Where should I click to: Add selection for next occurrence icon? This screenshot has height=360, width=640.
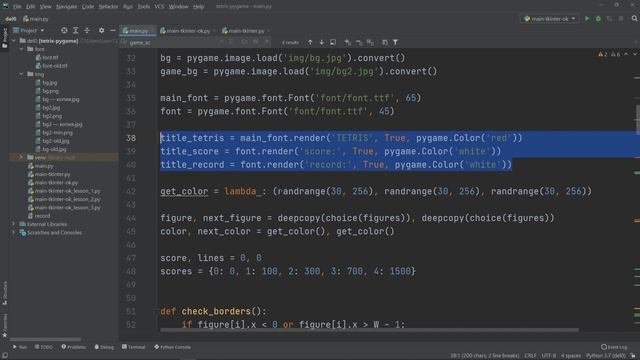tap(347, 42)
